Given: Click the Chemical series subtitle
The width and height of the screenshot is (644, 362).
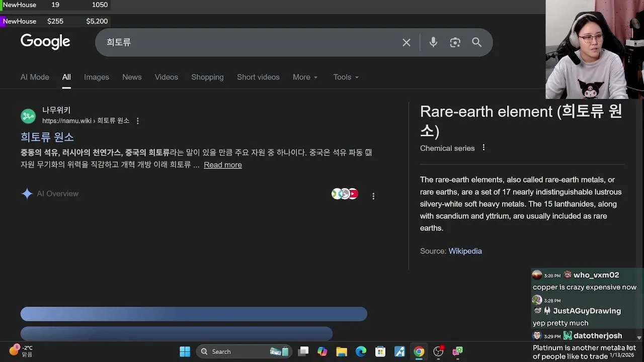Looking at the screenshot, I should point(447,148).
